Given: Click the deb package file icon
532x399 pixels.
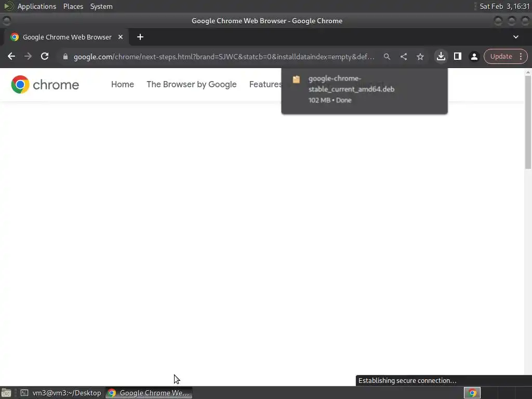Looking at the screenshot, I should (296, 79).
